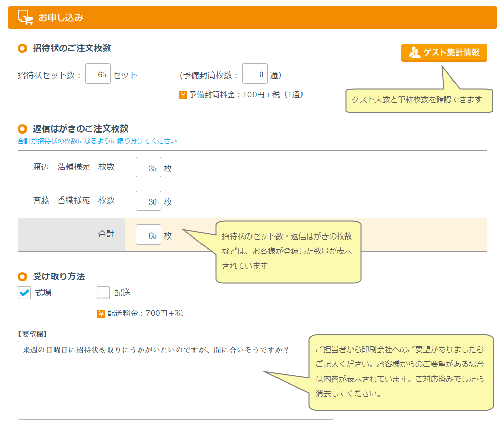Focus the 招待状セット数 field showing 65
Image resolution: width=504 pixels, height=423 pixels.
coord(98,74)
